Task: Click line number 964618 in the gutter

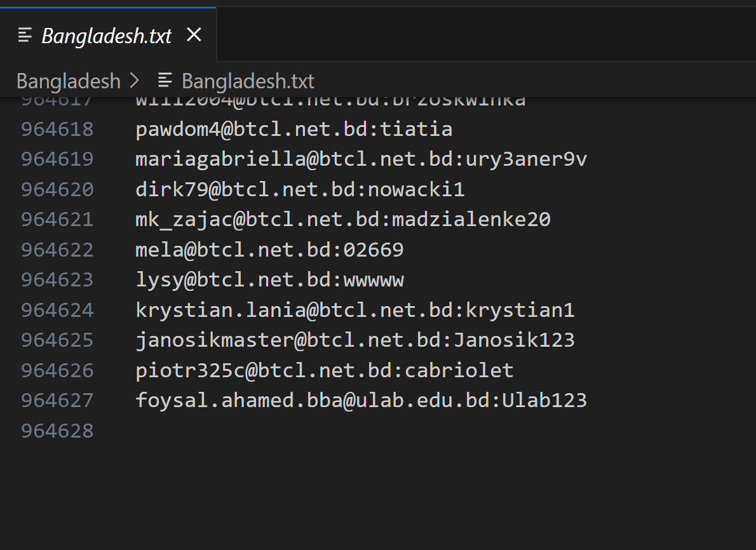Action: (57, 129)
